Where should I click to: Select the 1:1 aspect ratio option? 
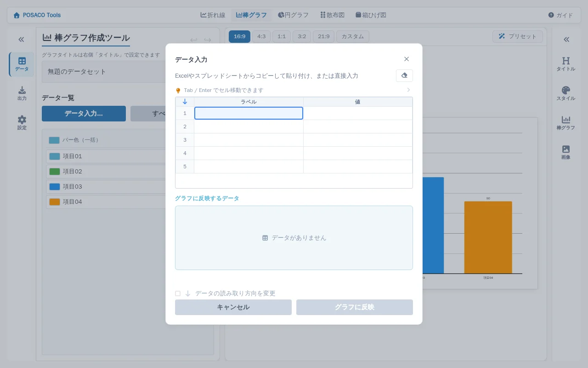pyautogui.click(x=282, y=36)
